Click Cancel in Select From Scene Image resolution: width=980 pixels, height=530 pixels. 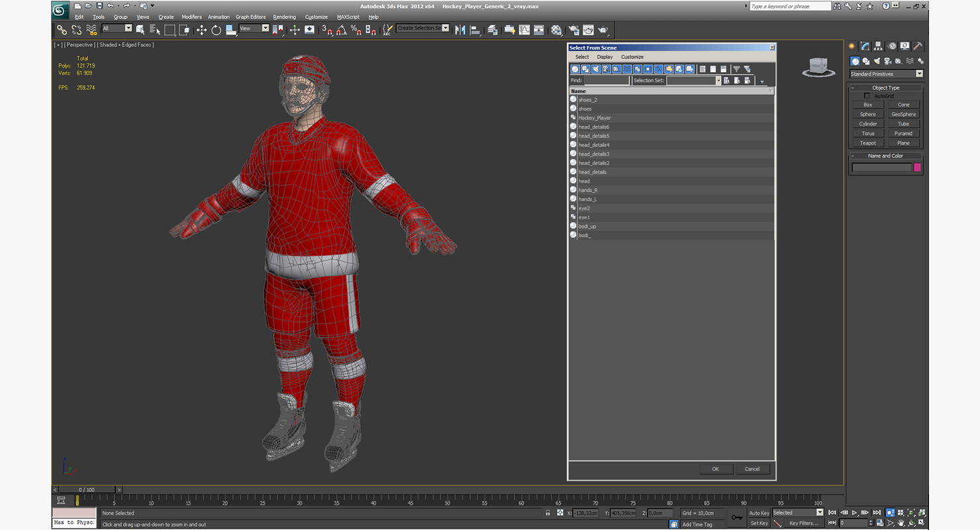coord(752,469)
